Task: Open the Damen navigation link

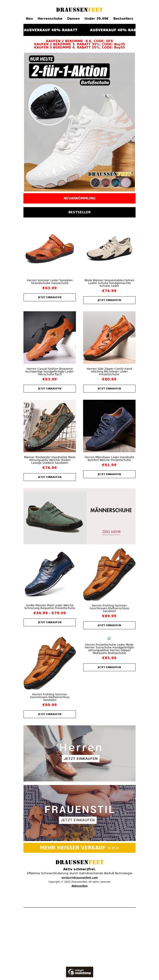Action: (73, 19)
